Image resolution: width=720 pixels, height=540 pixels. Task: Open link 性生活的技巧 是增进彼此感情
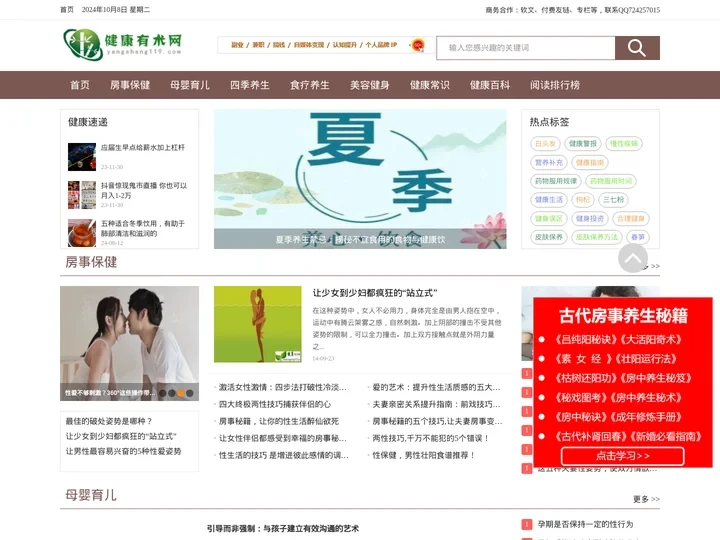pyautogui.click(x=283, y=456)
